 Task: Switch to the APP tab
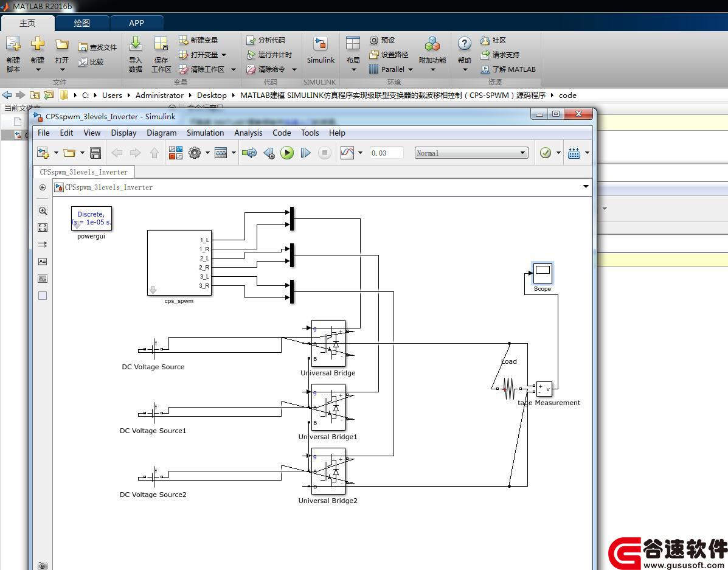pyautogui.click(x=136, y=23)
